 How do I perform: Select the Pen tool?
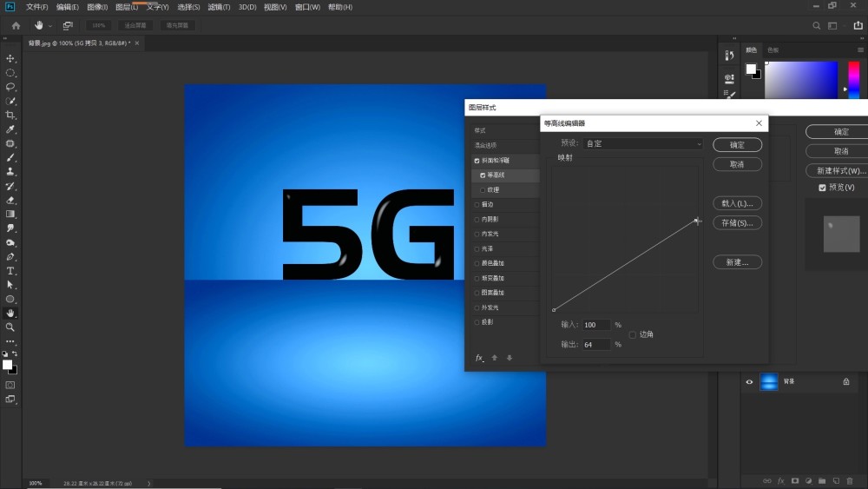coord(10,256)
